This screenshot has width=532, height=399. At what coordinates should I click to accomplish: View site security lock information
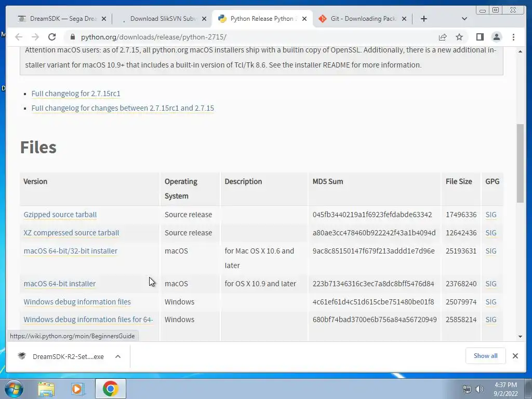point(72,37)
